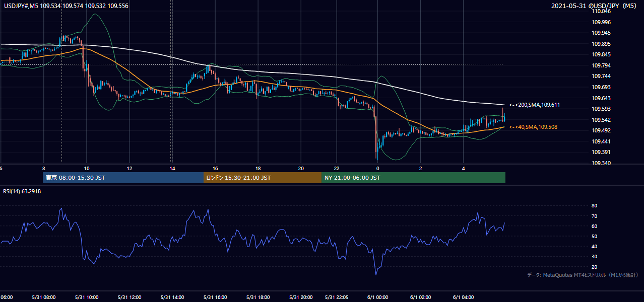Image resolution: width=644 pixels, height=302 pixels.
Task: Click the 5/31 14:00 date label
Action: click(x=172, y=297)
